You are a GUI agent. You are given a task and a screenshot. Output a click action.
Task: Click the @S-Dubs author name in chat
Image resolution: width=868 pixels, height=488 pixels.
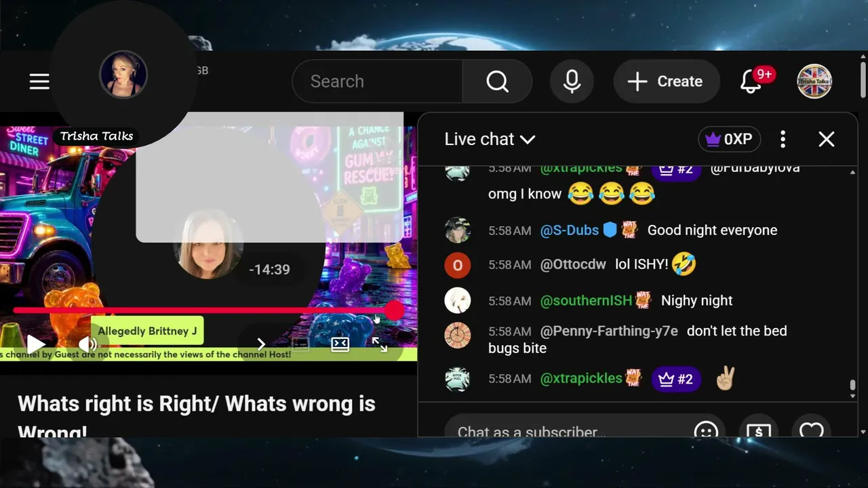(570, 230)
